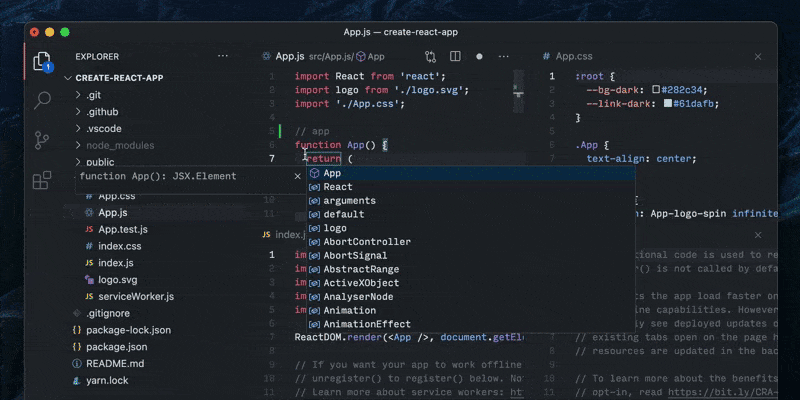800x400 pixels.
Task: Collapse the CREATE-REACT-APP root folder
Action: coord(69,77)
